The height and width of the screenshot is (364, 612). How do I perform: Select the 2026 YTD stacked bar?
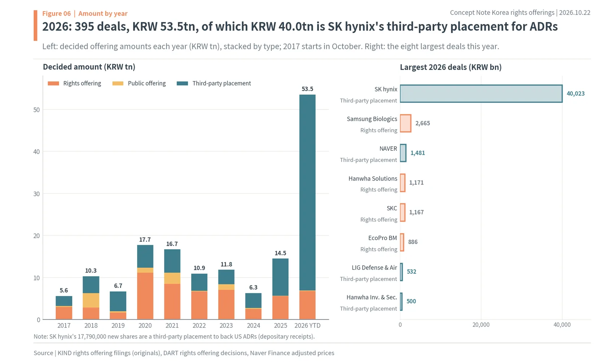307,207
